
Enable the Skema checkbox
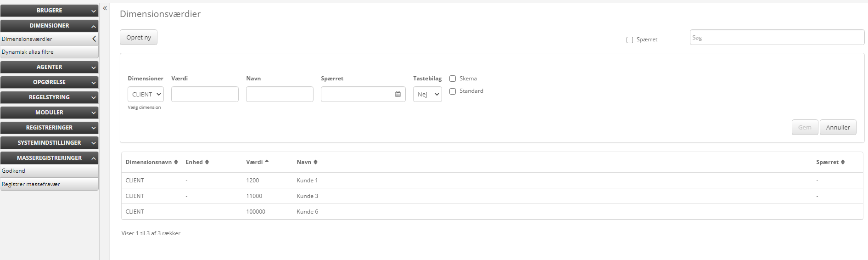point(453,79)
